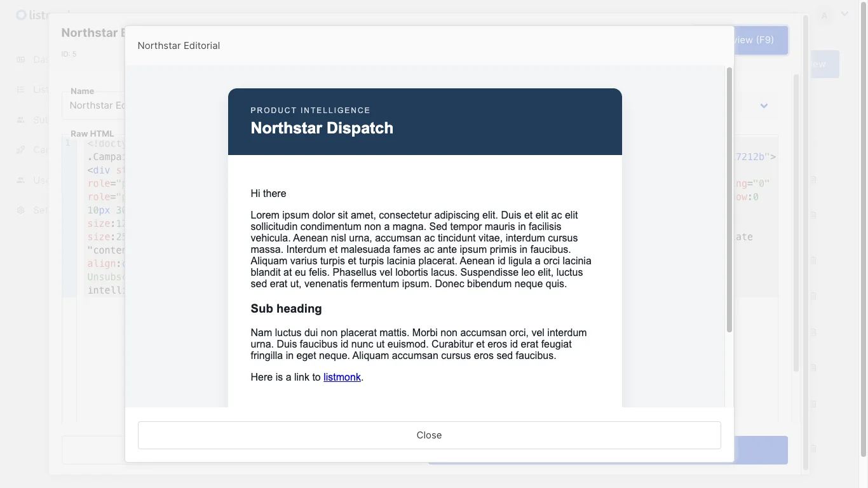Screen dimensions: 868x488
Task: Open the user menu chevron at top right
Action: [x=844, y=14]
